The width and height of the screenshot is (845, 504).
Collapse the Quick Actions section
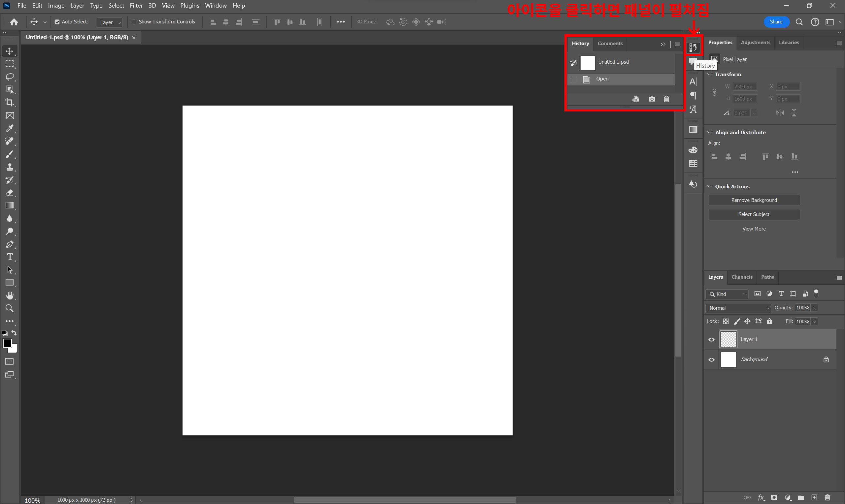pyautogui.click(x=709, y=186)
